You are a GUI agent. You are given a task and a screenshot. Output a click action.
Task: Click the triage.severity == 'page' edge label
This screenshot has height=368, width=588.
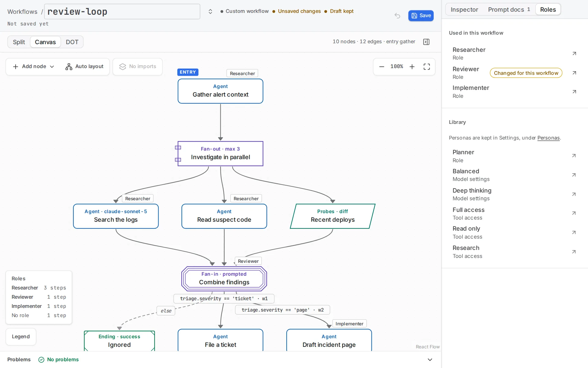(283, 310)
